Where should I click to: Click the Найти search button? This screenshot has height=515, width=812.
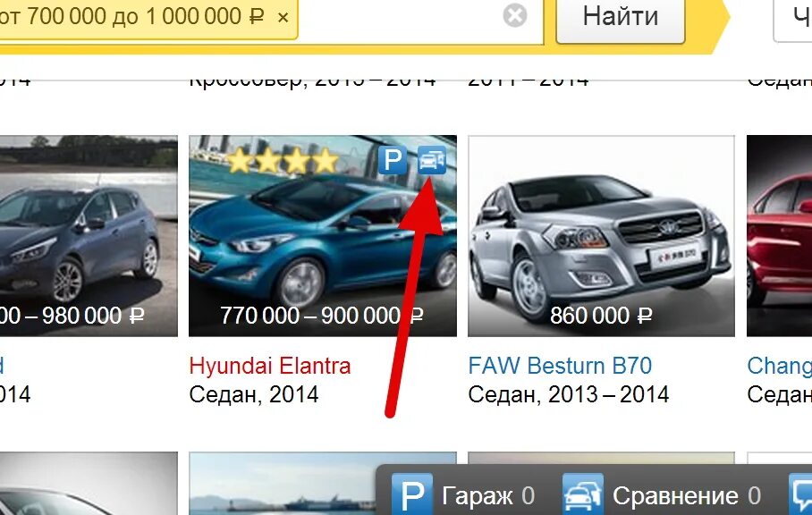click(x=621, y=19)
